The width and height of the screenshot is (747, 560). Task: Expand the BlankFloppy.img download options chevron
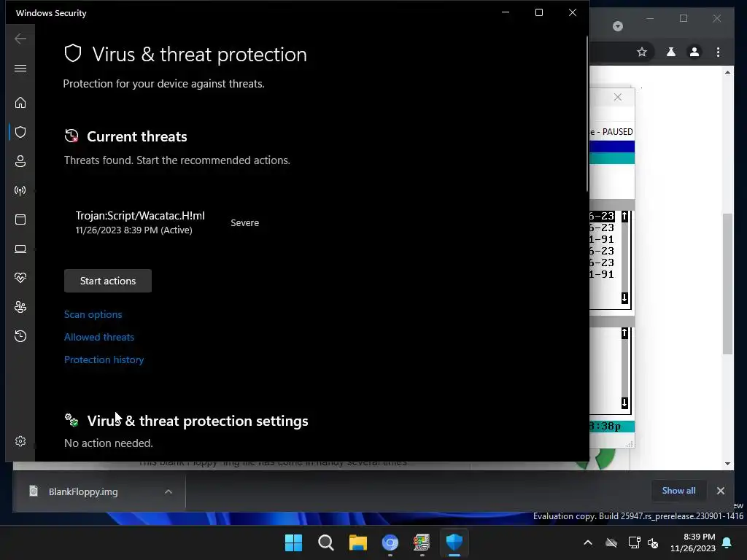tap(169, 491)
